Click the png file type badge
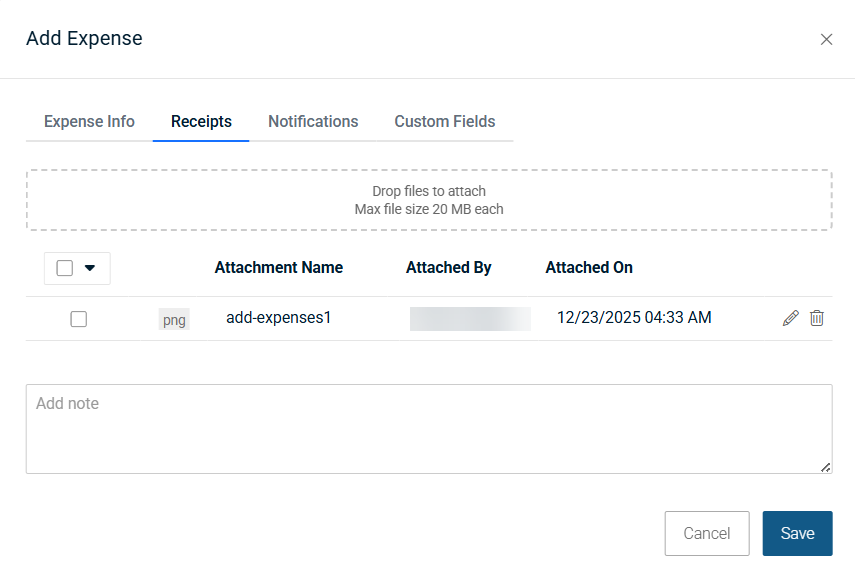 (x=174, y=320)
